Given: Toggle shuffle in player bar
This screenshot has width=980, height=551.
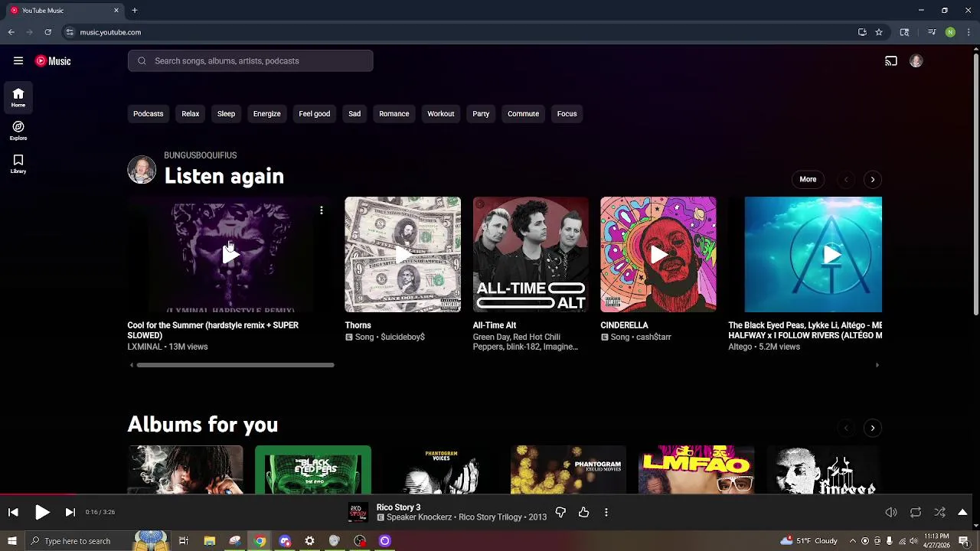Looking at the screenshot, I should click(x=939, y=512).
